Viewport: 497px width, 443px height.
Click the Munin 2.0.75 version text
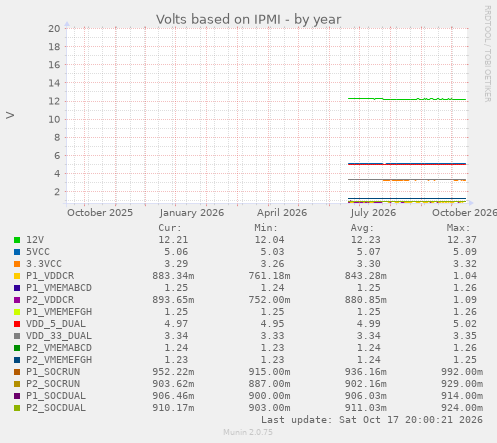pos(248,432)
